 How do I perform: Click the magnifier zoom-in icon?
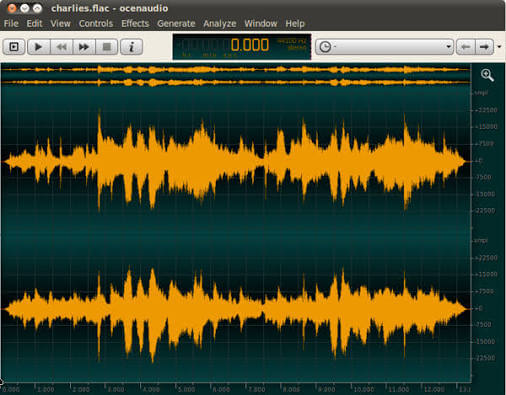[487, 75]
